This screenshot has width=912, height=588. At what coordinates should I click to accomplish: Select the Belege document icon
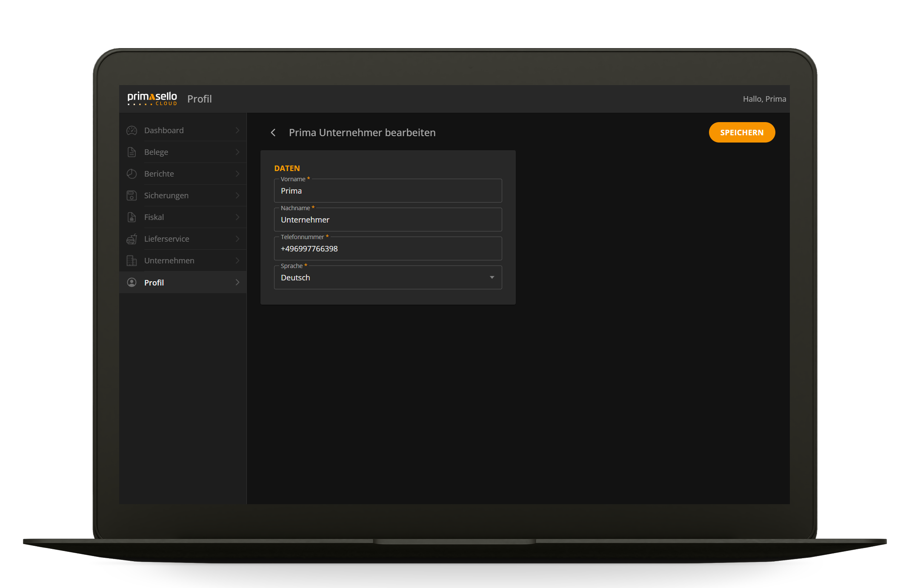132,152
